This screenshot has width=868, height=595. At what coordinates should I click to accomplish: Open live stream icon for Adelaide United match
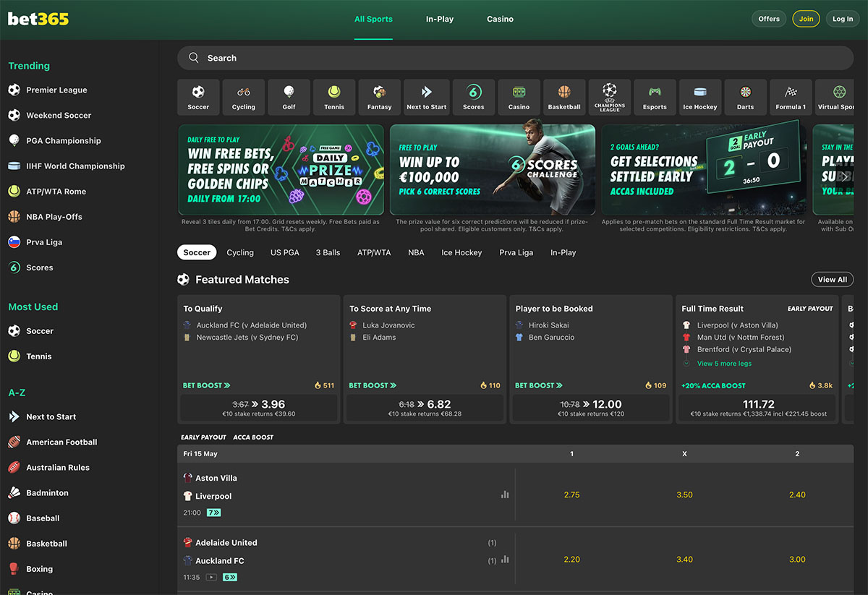211,577
